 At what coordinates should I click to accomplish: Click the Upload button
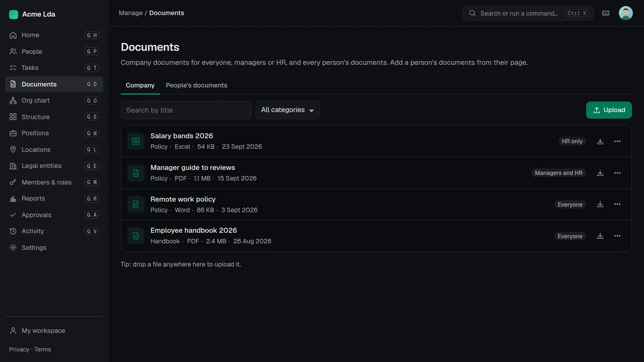(609, 110)
